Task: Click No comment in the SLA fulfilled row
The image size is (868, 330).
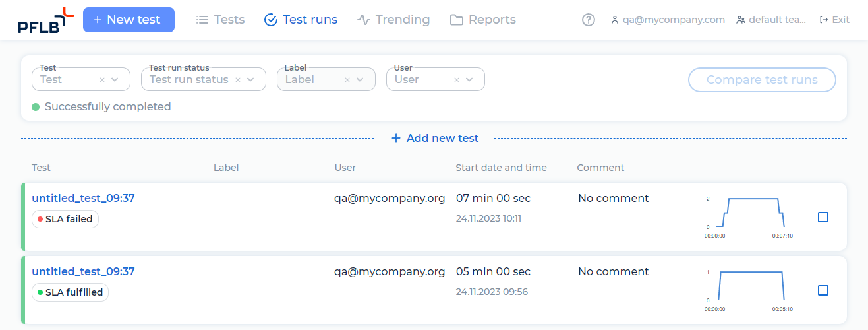Action: point(614,271)
